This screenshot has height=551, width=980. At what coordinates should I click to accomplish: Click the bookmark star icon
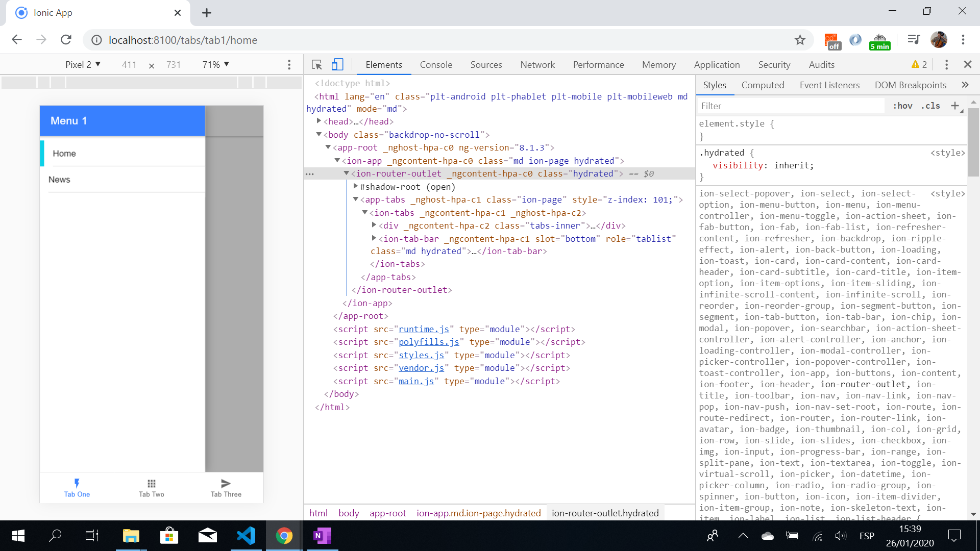[800, 40]
